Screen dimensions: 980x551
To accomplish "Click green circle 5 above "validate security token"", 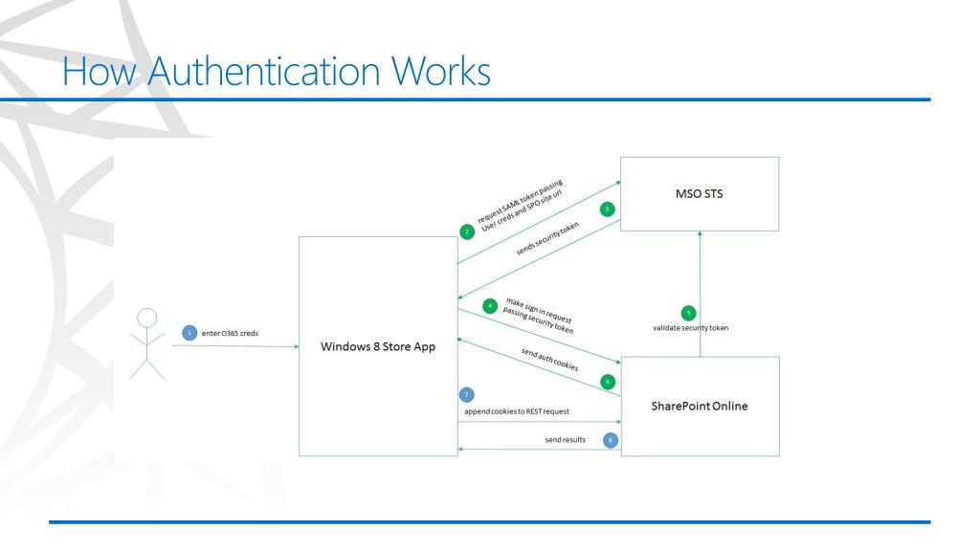I will (x=688, y=313).
